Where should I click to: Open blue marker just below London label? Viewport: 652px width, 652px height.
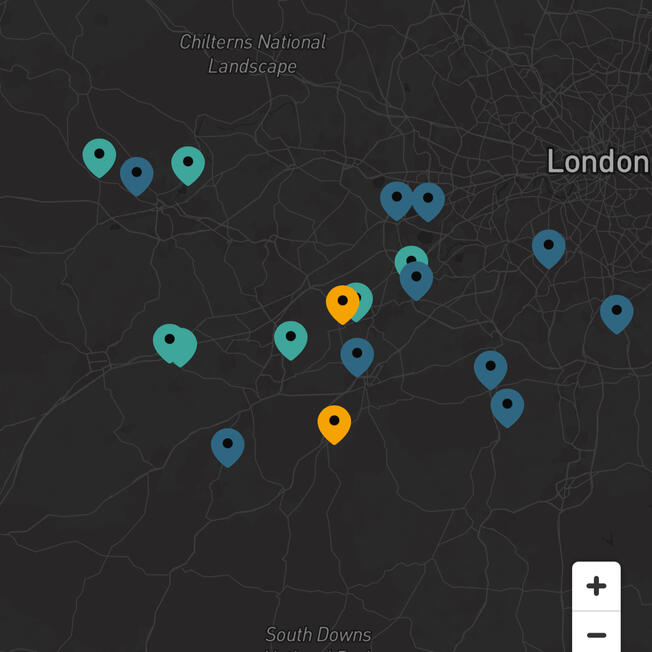click(548, 247)
